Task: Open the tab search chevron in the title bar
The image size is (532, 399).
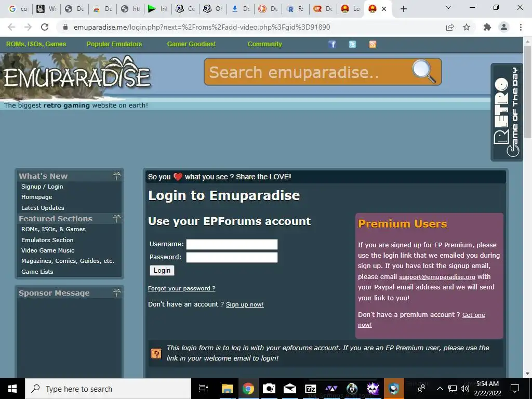Action: (x=448, y=7)
